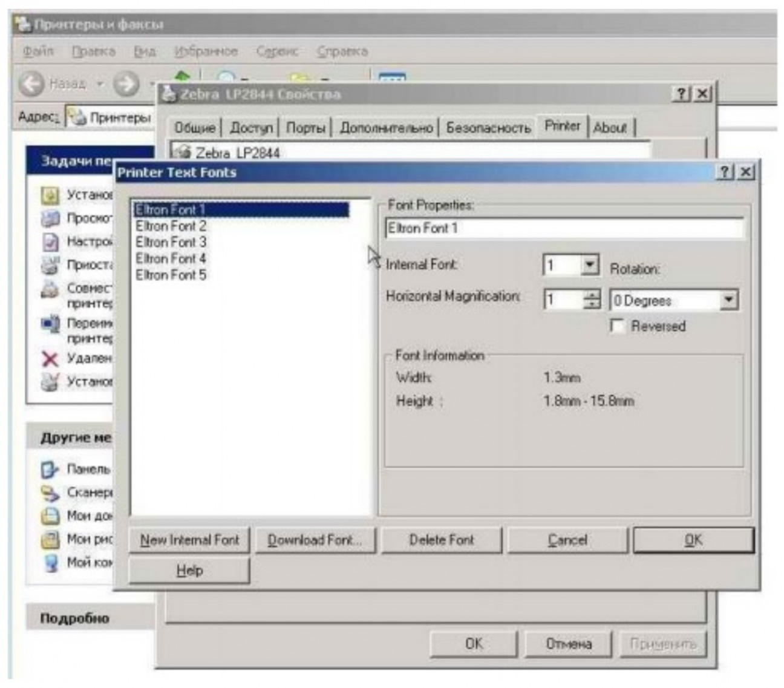The image size is (784, 688).
Task: Confirm Printer Text Fonts dialog with OK
Action: 693,540
